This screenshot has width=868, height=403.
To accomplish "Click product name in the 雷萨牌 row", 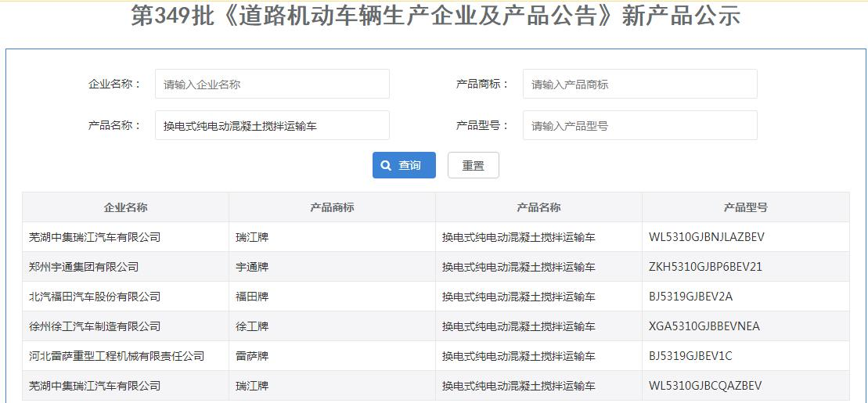I will tap(519, 356).
